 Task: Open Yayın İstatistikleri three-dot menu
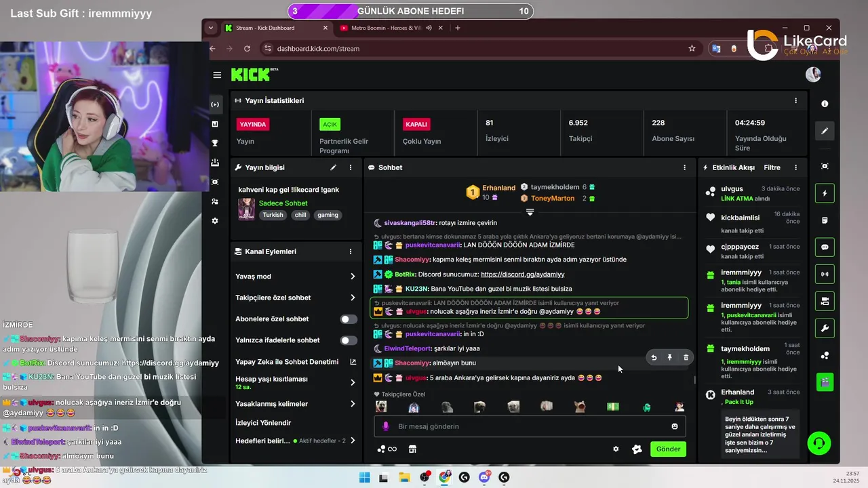pos(795,100)
